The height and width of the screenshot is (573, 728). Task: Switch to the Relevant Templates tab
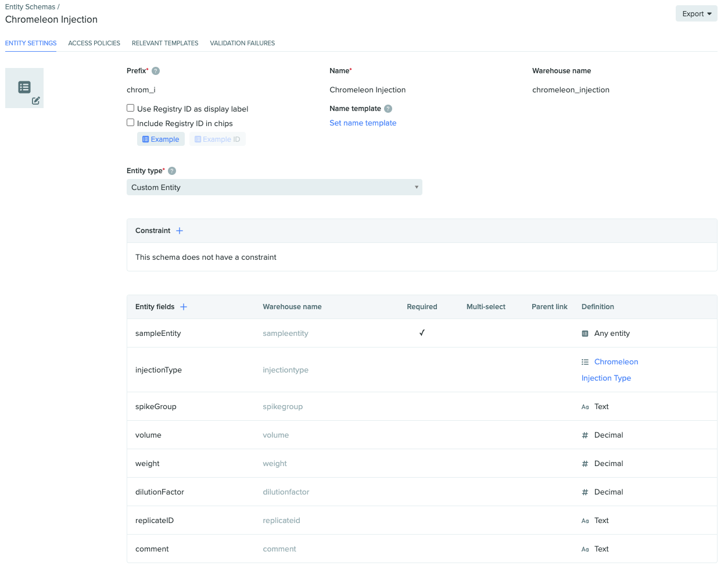click(x=165, y=43)
